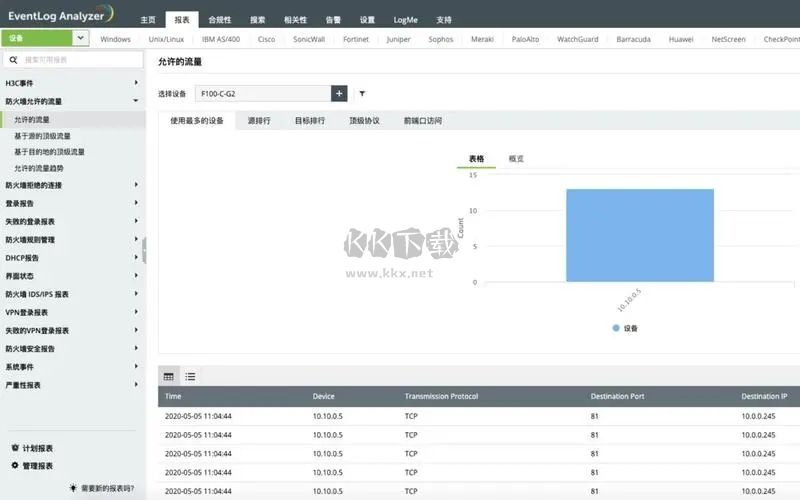
Task: Open the green 设备 dropdown arrow
Action: point(81,38)
